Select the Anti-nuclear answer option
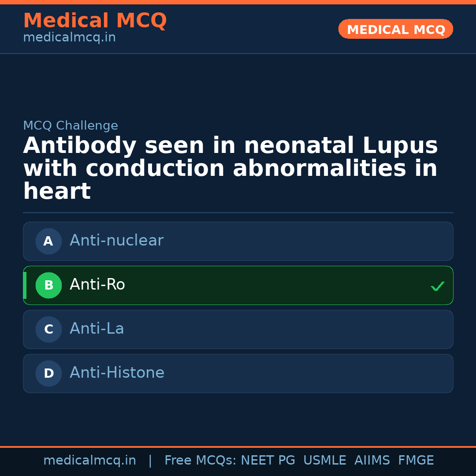This screenshot has height=476, width=476. click(x=238, y=241)
